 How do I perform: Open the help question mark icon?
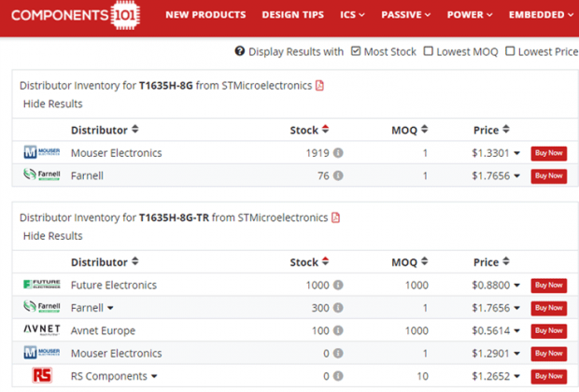pos(240,51)
